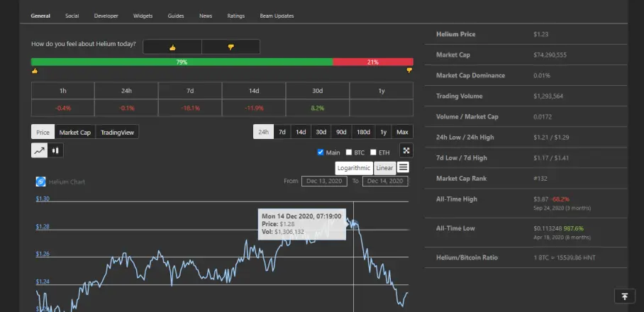644x312 pixels.
Task: Enable the BTC comparison checkbox
Action: pyautogui.click(x=349, y=152)
